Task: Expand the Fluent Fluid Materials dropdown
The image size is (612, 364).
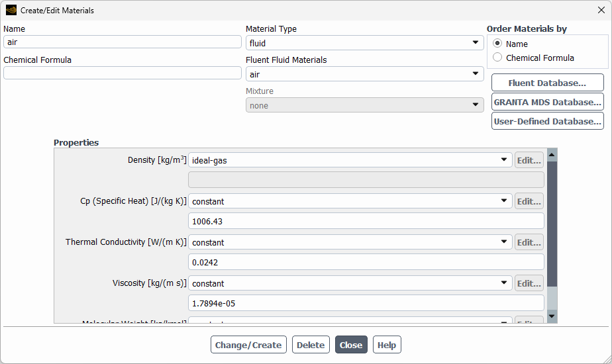Action: tap(364, 74)
